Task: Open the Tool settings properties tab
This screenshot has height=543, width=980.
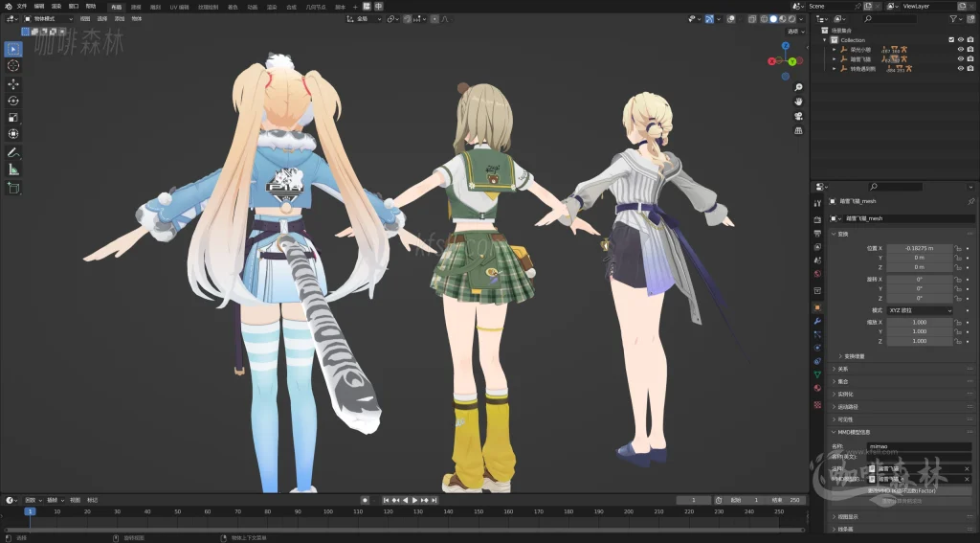Action: (x=817, y=203)
